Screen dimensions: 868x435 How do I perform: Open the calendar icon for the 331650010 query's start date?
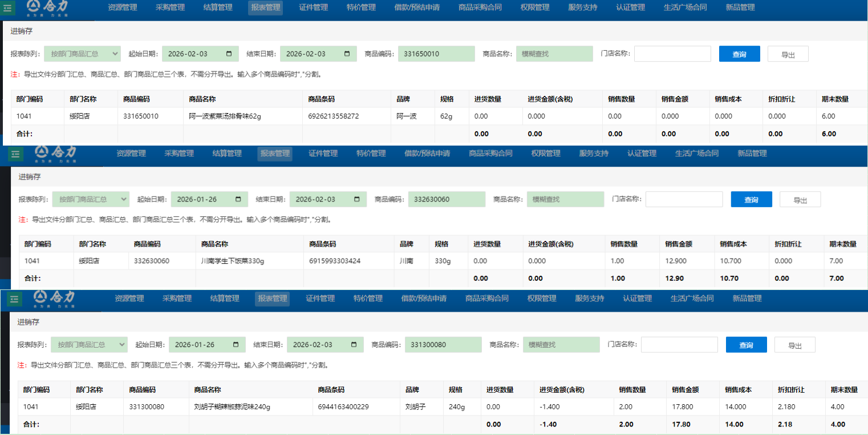229,54
